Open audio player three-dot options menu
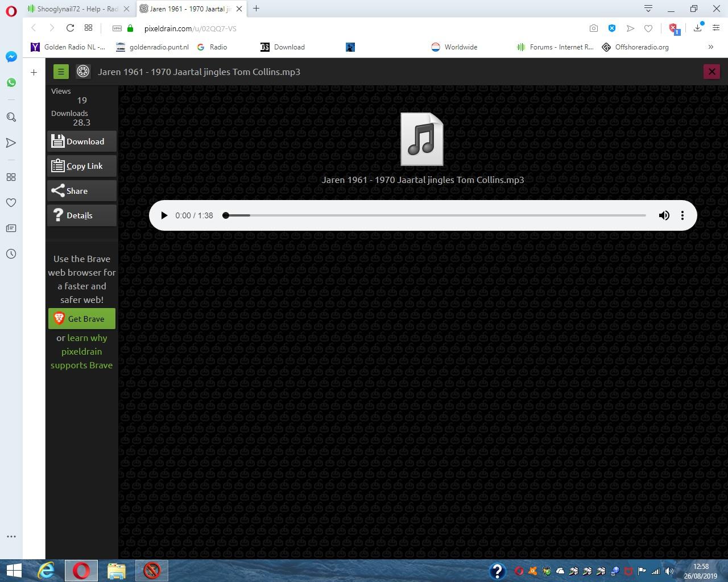The width and height of the screenshot is (728, 582). tap(682, 215)
